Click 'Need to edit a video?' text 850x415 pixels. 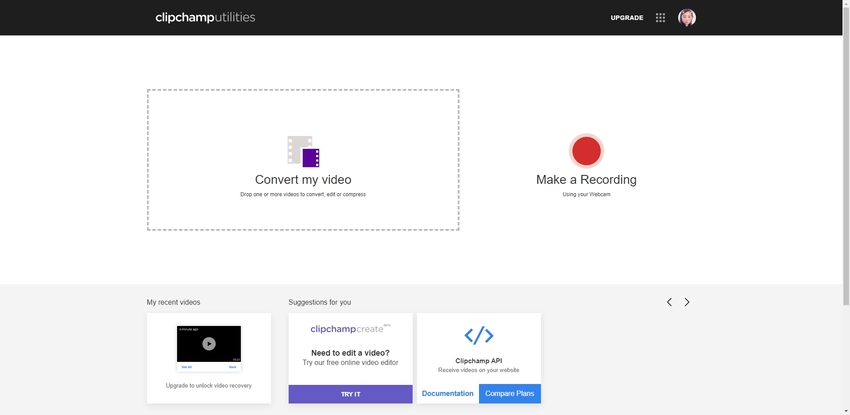(350, 353)
